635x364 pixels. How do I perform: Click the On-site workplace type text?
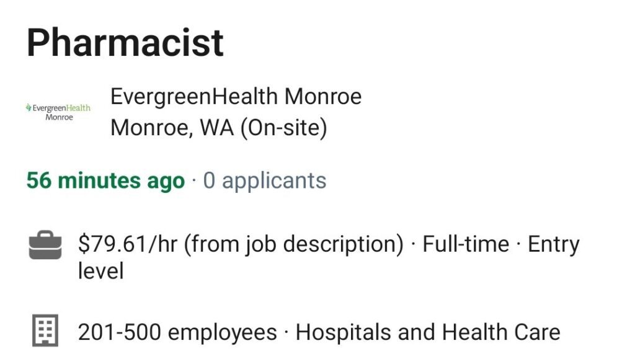pos(283,128)
